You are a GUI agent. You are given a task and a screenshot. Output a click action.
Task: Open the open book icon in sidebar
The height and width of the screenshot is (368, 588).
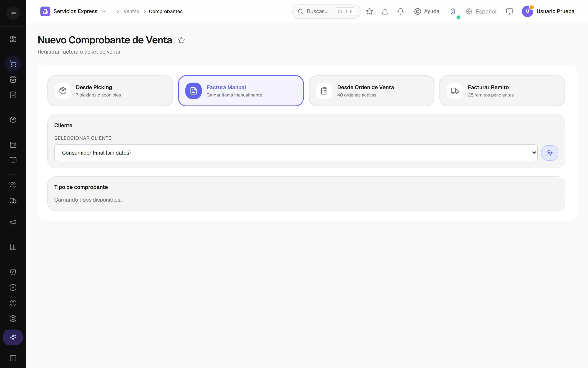tap(13, 160)
